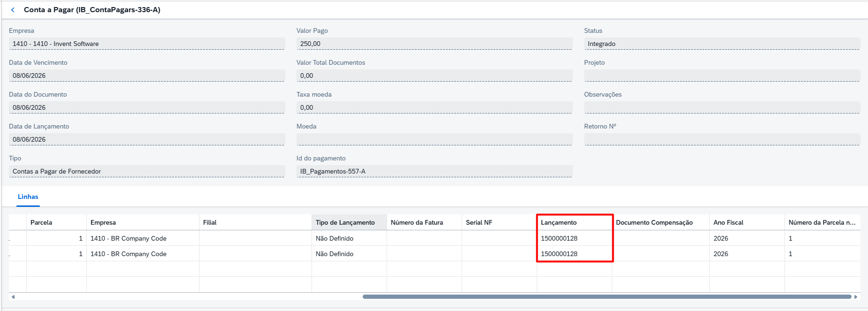Viewport: 868px width, 311px height.
Task: Select the Número da Fatura column header
Action: coord(424,222)
